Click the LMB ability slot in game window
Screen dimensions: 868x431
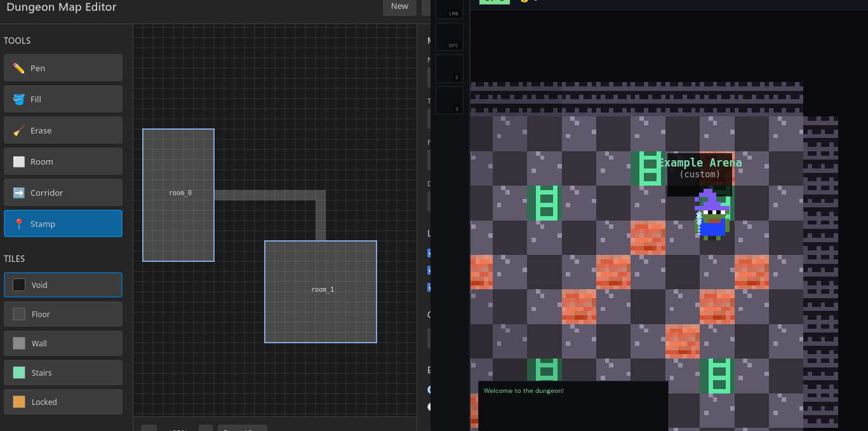(x=450, y=9)
